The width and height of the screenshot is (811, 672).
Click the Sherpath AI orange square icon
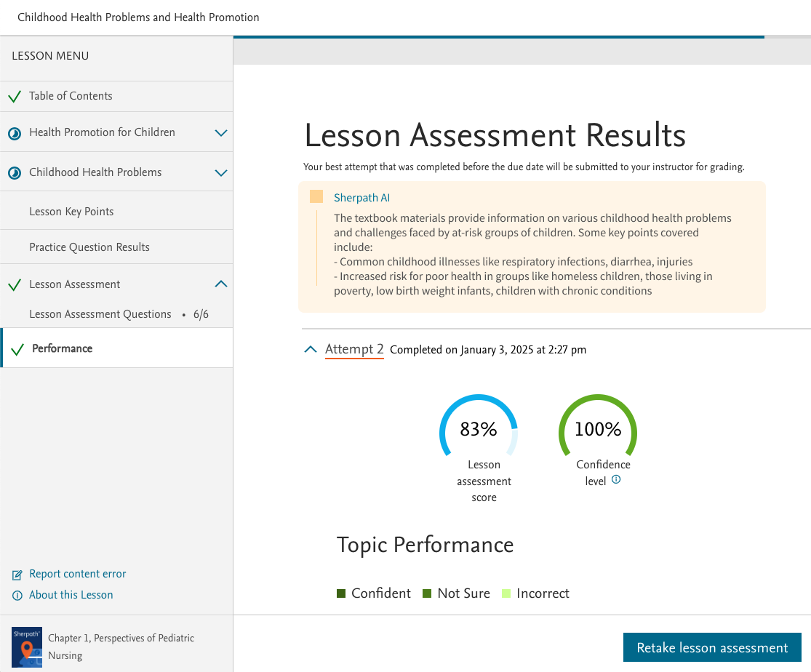pos(316,196)
